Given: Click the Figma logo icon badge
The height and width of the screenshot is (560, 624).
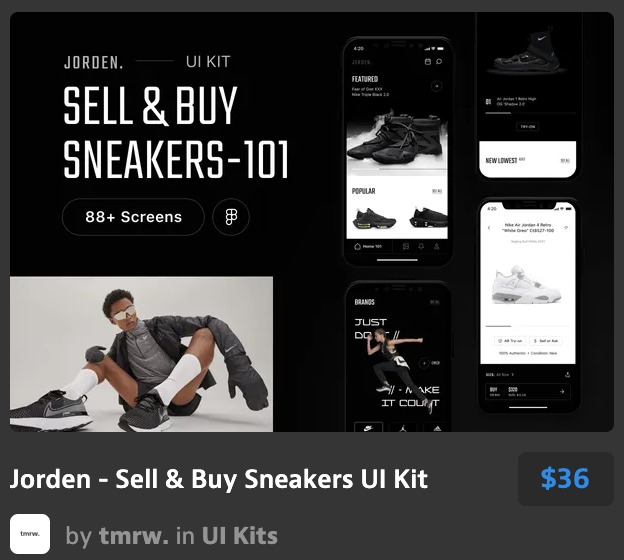Looking at the screenshot, I should pyautogui.click(x=231, y=217).
